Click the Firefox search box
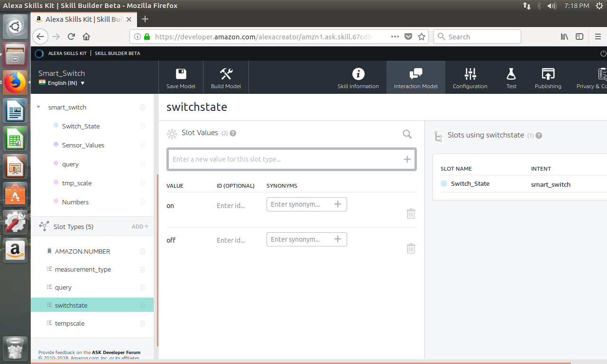607x364 pixels. [477, 36]
